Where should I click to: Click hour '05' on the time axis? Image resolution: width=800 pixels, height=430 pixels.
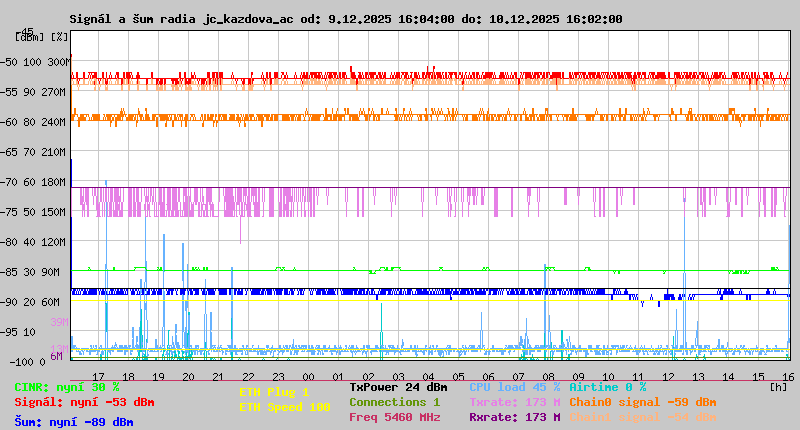(459, 377)
